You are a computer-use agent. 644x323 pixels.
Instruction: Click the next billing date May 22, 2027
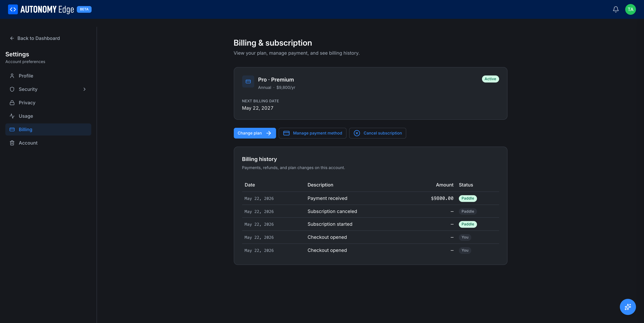(257, 108)
